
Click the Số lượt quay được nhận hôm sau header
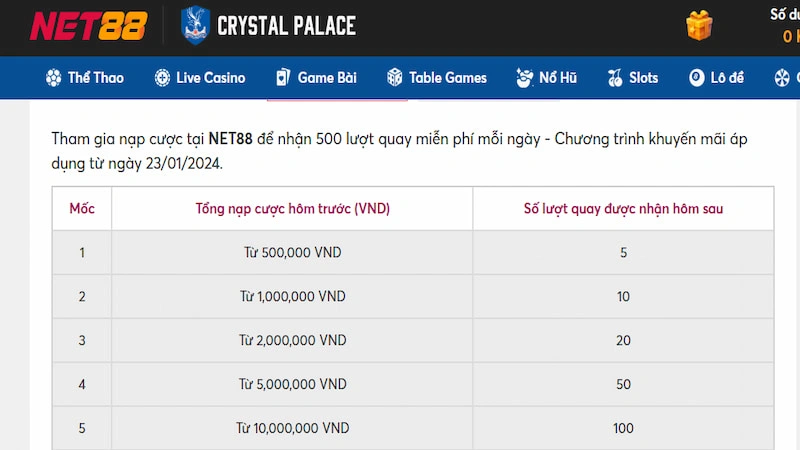623,209
